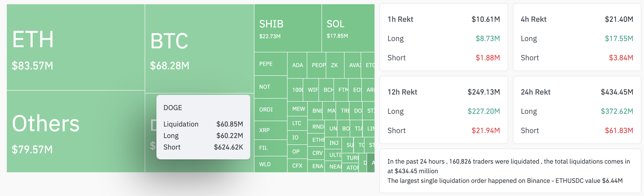Click the PEPE heatmap cell
Screen dimensions: 644x196
pyautogui.click(x=270, y=64)
